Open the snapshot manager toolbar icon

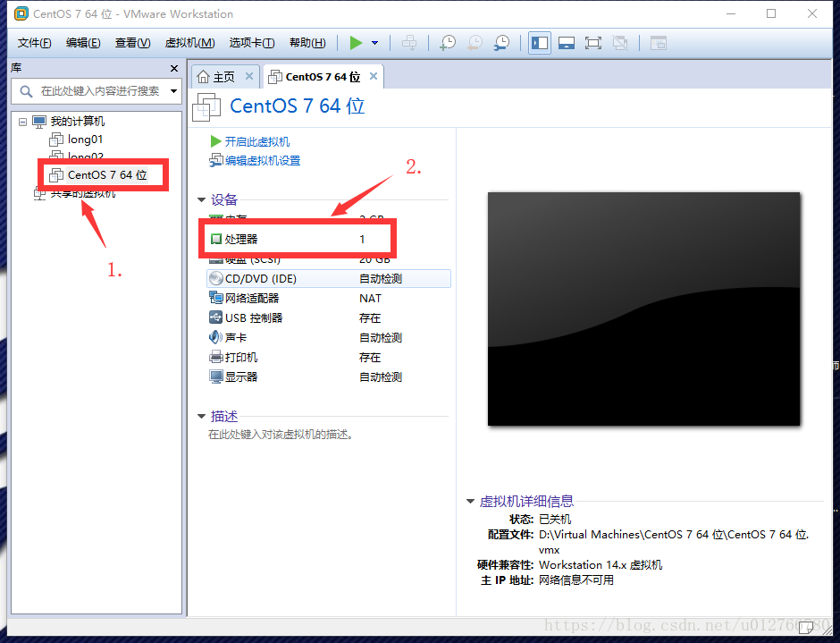pyautogui.click(x=502, y=43)
